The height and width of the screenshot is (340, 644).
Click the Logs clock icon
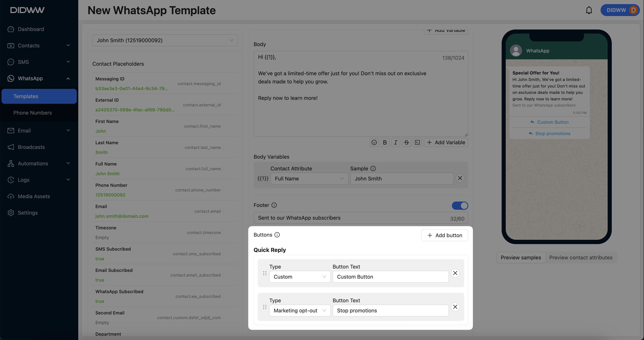pos(11,180)
